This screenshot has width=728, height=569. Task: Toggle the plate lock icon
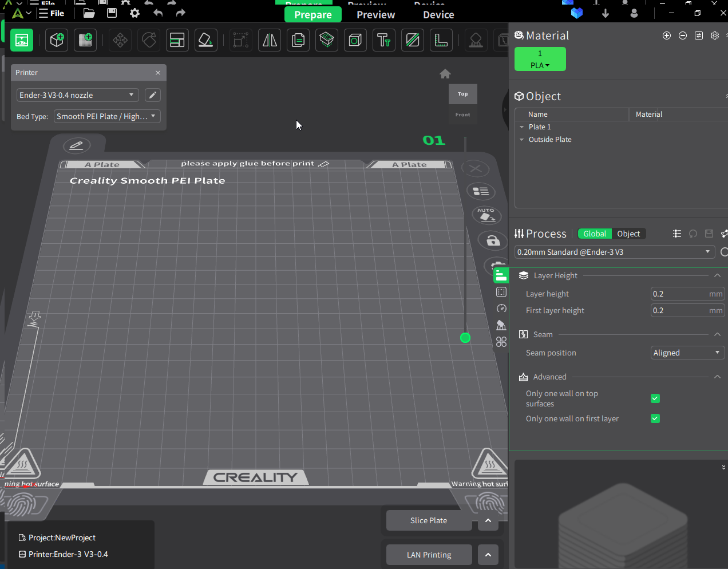[493, 240]
